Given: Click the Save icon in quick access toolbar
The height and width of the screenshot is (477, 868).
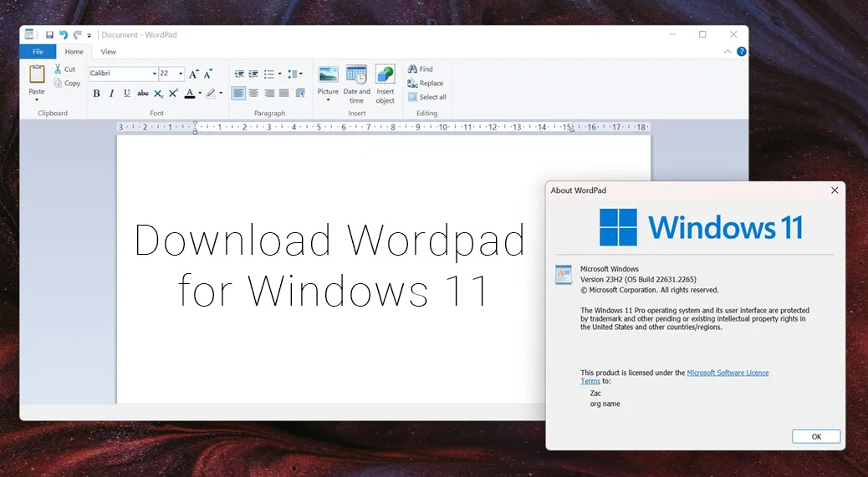Looking at the screenshot, I should (x=49, y=35).
